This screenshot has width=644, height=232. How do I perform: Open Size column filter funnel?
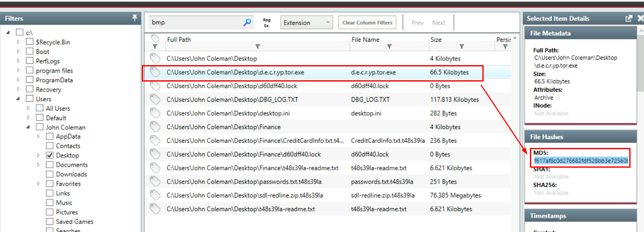[462, 47]
